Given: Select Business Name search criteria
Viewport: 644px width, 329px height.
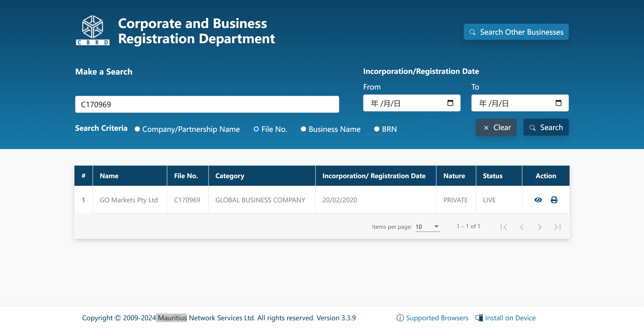Looking at the screenshot, I should tap(303, 129).
